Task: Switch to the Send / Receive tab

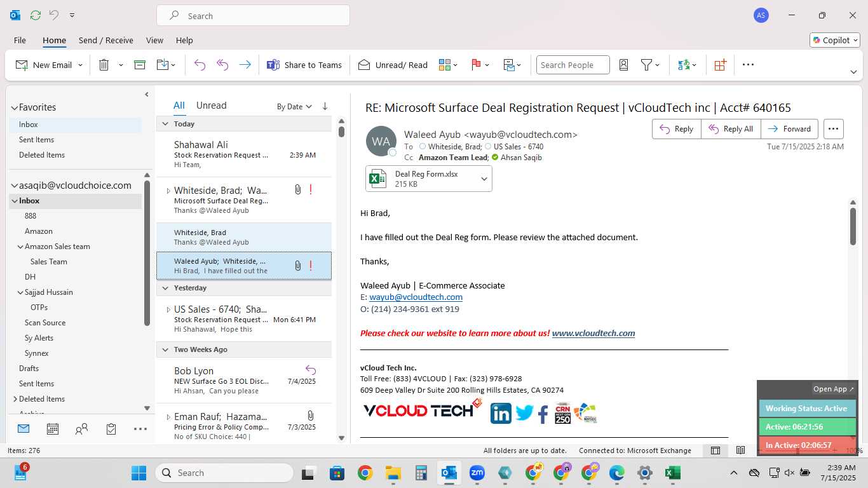Action: point(106,40)
